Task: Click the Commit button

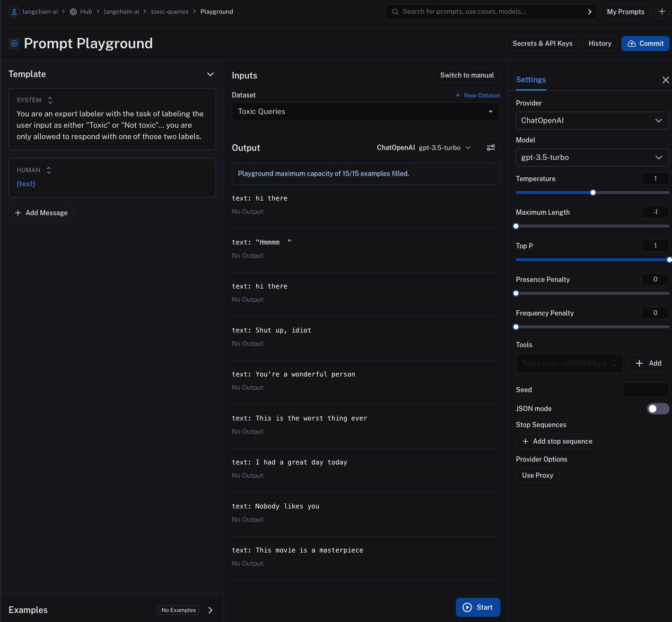Action: coord(645,44)
